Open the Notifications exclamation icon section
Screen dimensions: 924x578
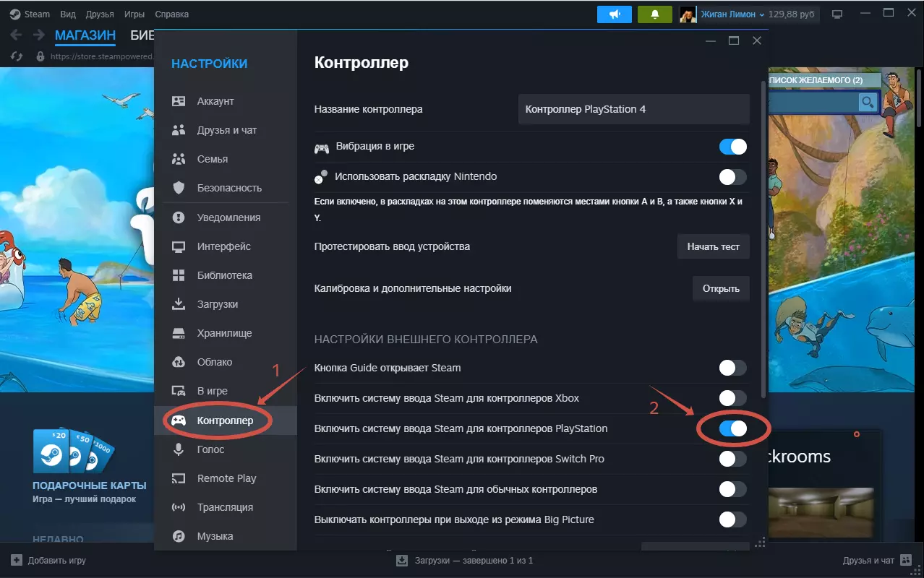pos(179,217)
